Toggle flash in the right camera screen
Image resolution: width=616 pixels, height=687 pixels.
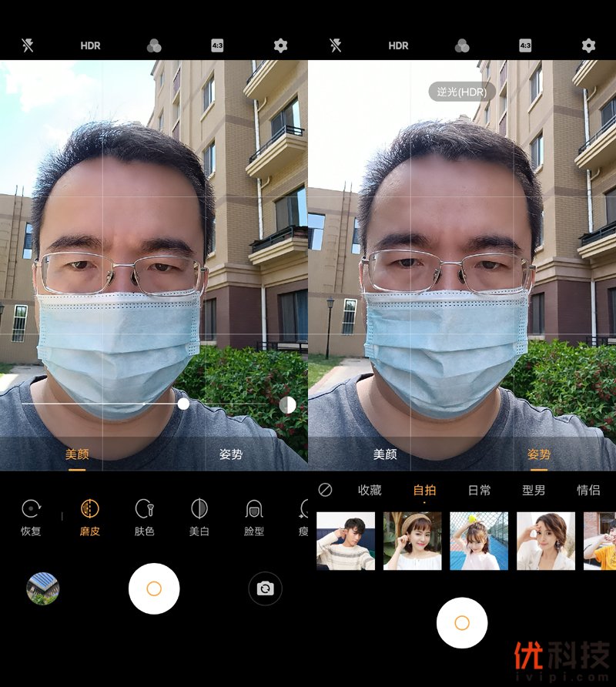[336, 45]
